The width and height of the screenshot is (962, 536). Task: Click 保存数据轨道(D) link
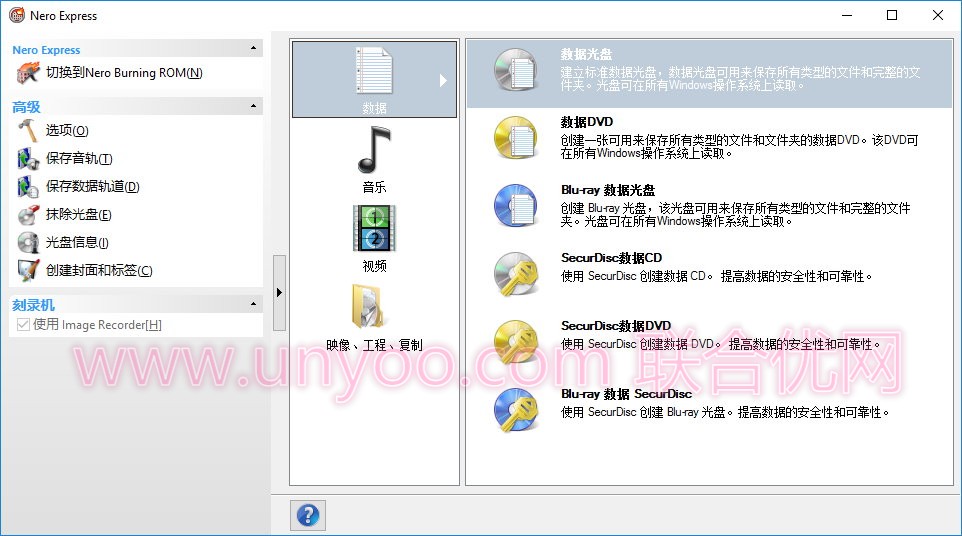click(93, 186)
